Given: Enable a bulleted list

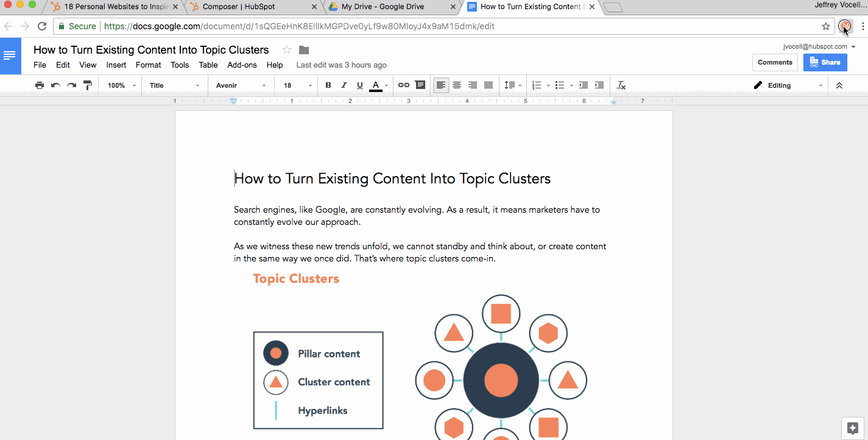Looking at the screenshot, I should pyautogui.click(x=559, y=85).
